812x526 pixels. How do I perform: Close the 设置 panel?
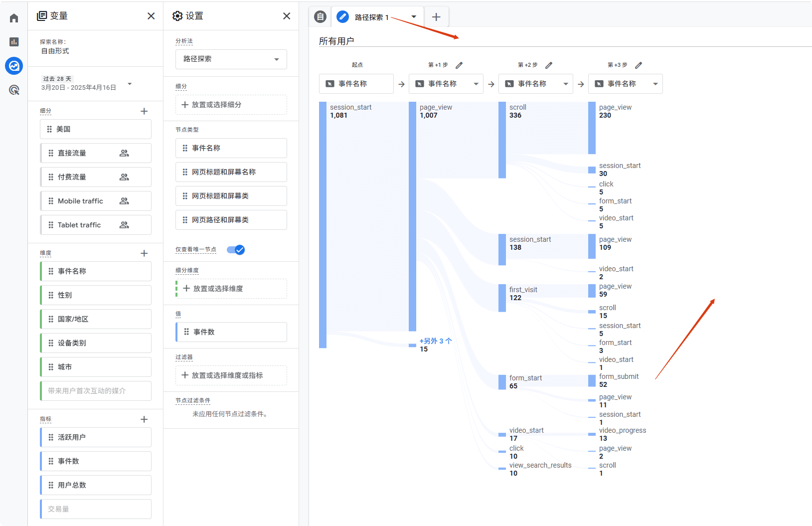click(287, 16)
